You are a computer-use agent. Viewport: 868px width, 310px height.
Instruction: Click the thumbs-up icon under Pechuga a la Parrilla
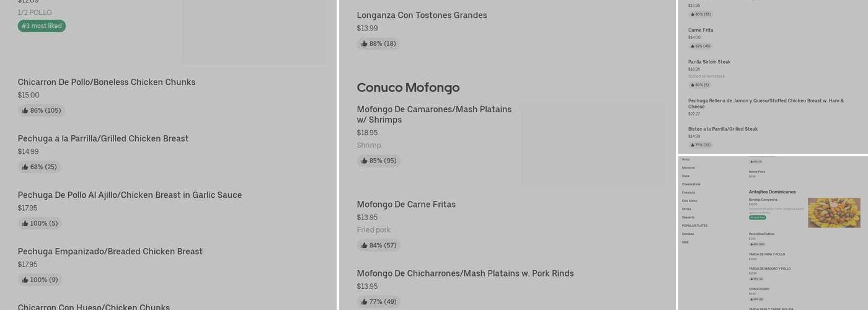[x=25, y=167]
